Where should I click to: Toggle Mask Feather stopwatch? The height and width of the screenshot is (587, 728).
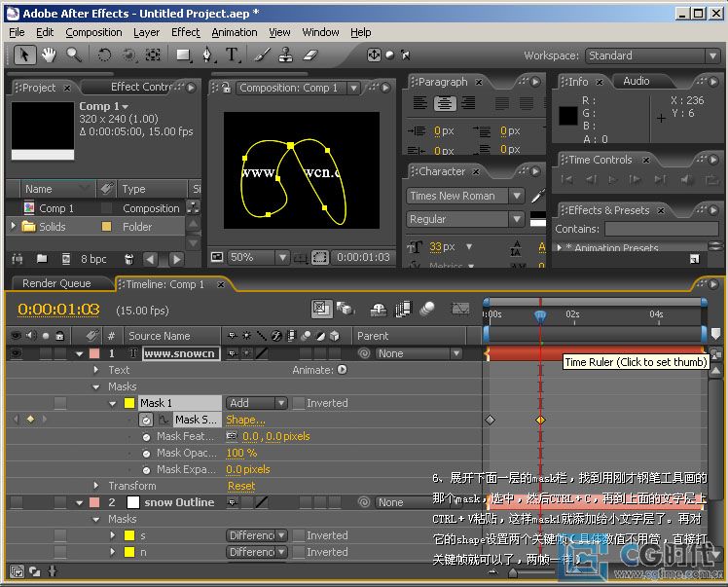pyautogui.click(x=146, y=436)
